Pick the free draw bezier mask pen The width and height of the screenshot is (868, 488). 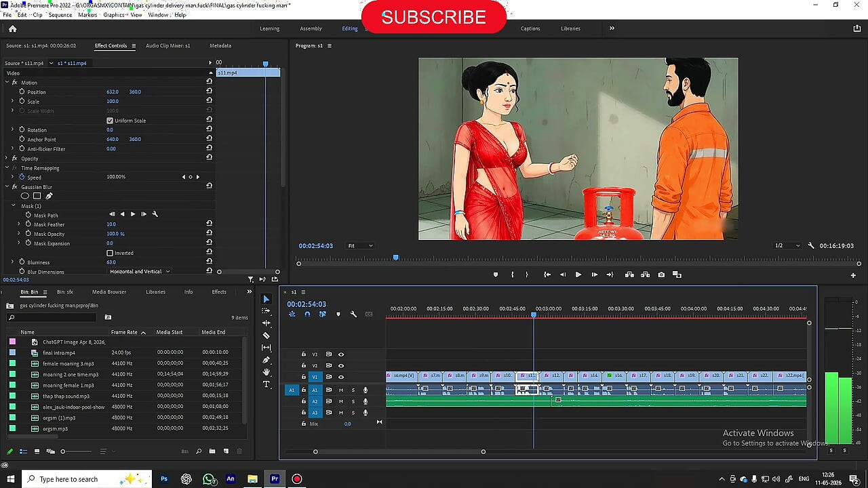(x=49, y=196)
